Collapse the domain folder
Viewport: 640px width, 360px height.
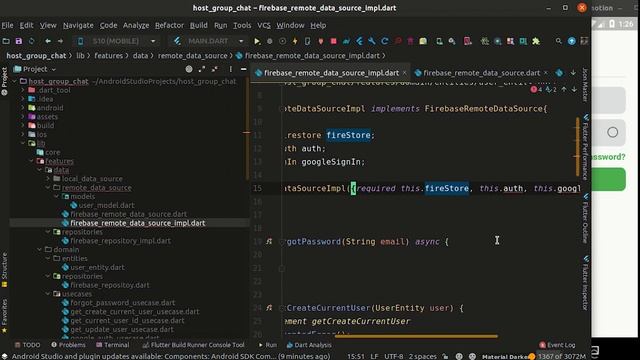pos(40,249)
